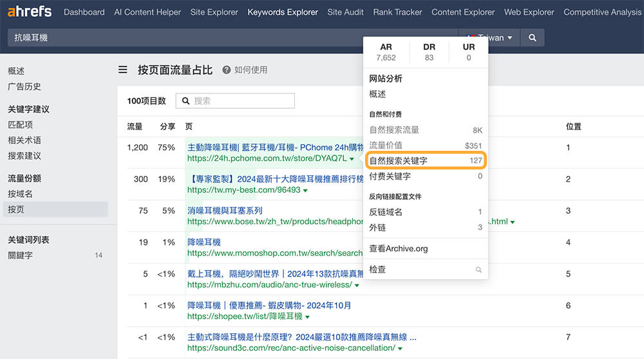Expand the URL dropdown arrow for tw.my-best.com/96493
The image size is (644, 359).
[305, 190]
